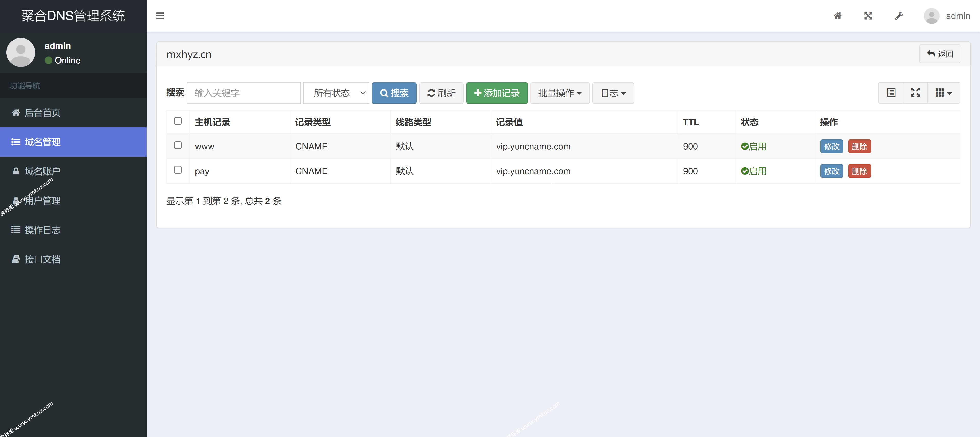Click the 输入关键字 search input field
980x437 pixels.
click(243, 93)
